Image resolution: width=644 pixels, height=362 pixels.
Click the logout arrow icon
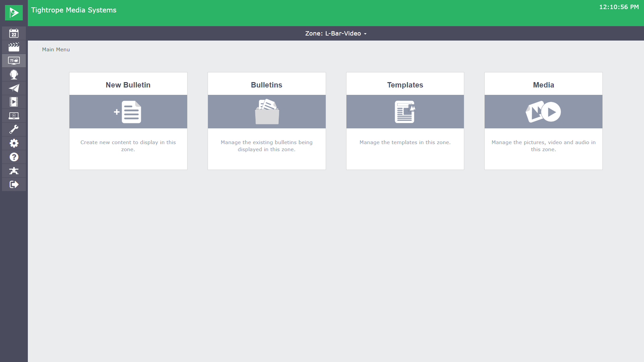tap(14, 184)
